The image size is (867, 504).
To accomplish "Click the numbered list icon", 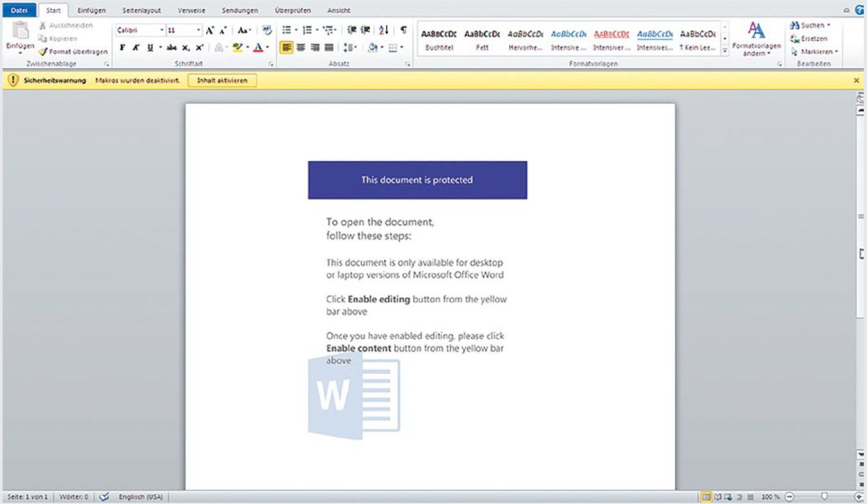I will pyautogui.click(x=307, y=30).
